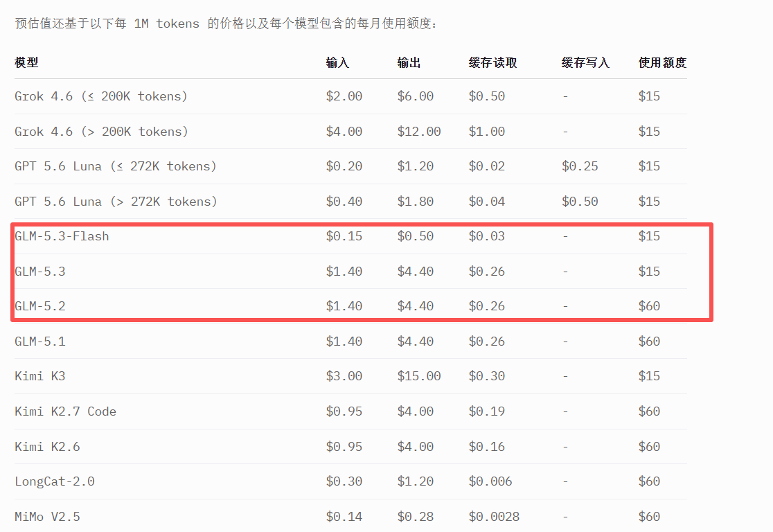Select the Kimi K2.6 model name

(47, 447)
